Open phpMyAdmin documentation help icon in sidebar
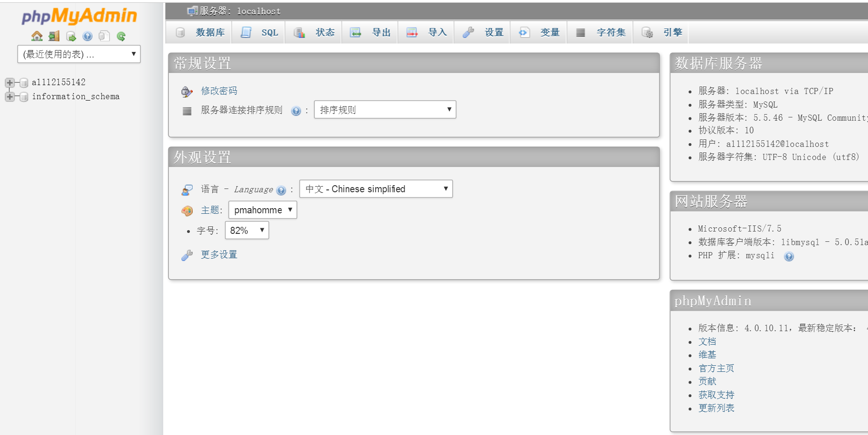The width and height of the screenshot is (868, 435). 87,36
